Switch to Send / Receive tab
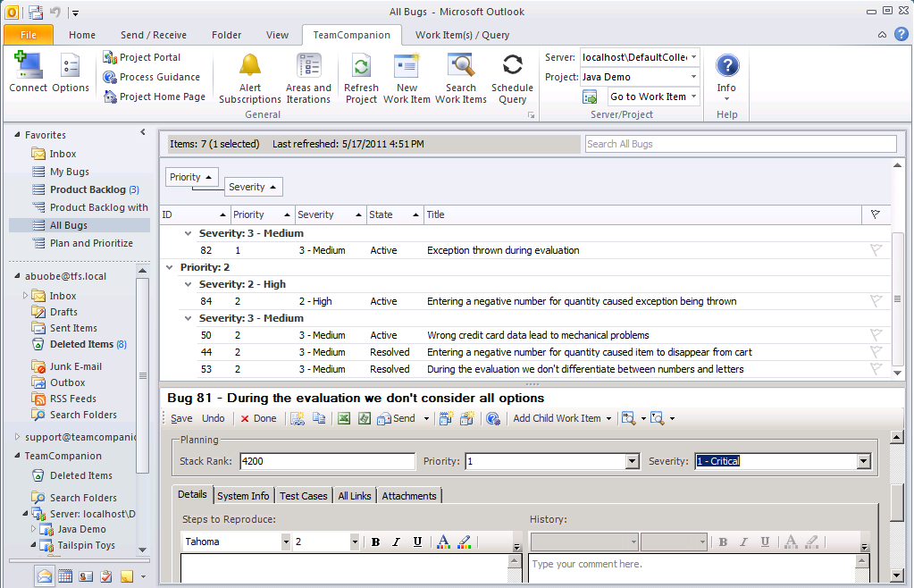Screen dimensions: 914x588 [154, 35]
